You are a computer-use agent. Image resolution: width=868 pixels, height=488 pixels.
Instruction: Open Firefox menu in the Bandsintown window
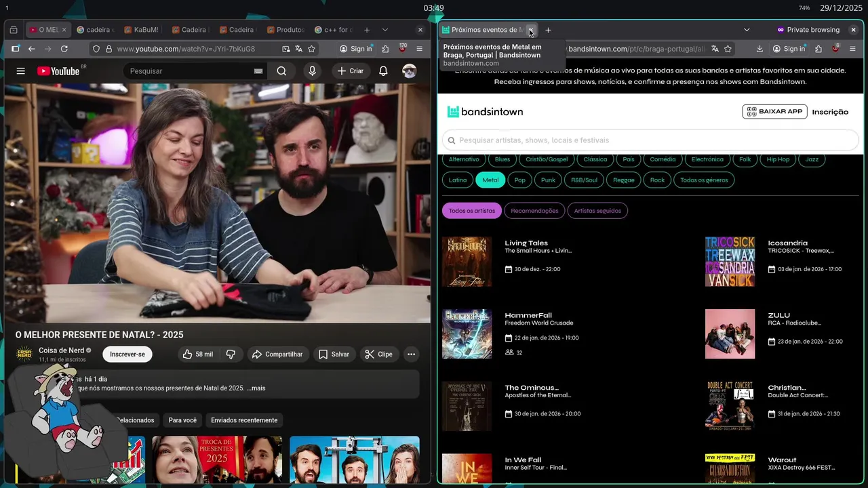pyautogui.click(x=852, y=49)
